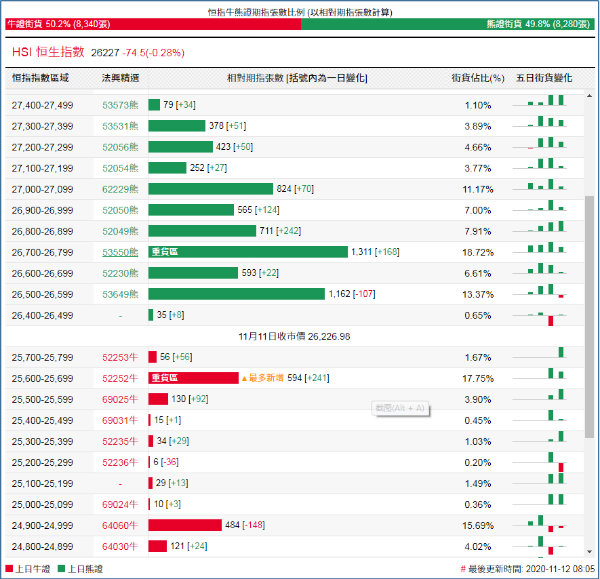This screenshot has width=600, height=579.
Task: Click the green bar for 593 [+22]
Action: pyautogui.click(x=193, y=273)
